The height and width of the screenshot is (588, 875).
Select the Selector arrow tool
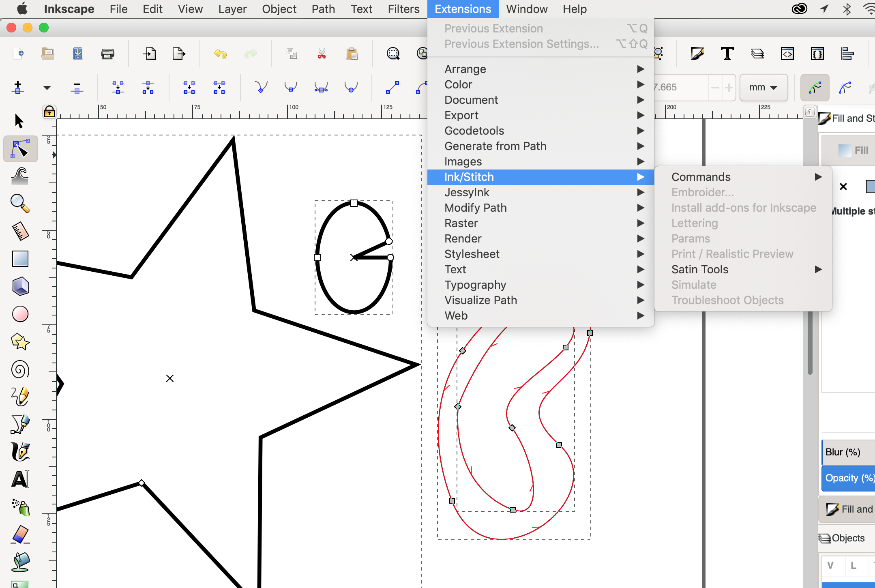pyautogui.click(x=19, y=121)
